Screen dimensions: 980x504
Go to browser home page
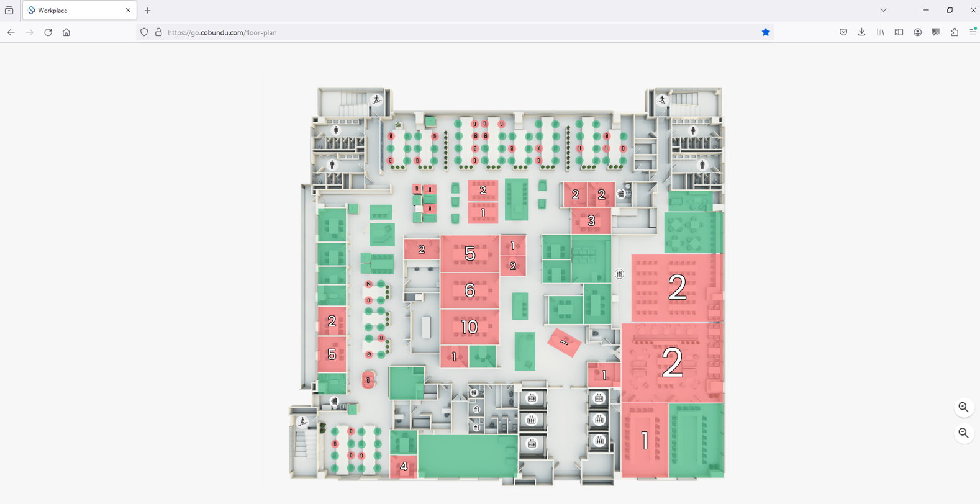tap(66, 32)
